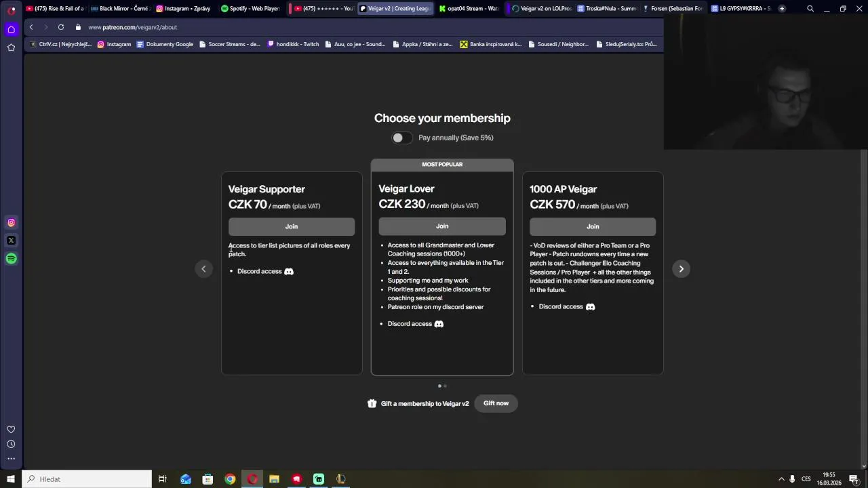
Task: Join the Veigar Supporter tier
Action: coord(292,226)
